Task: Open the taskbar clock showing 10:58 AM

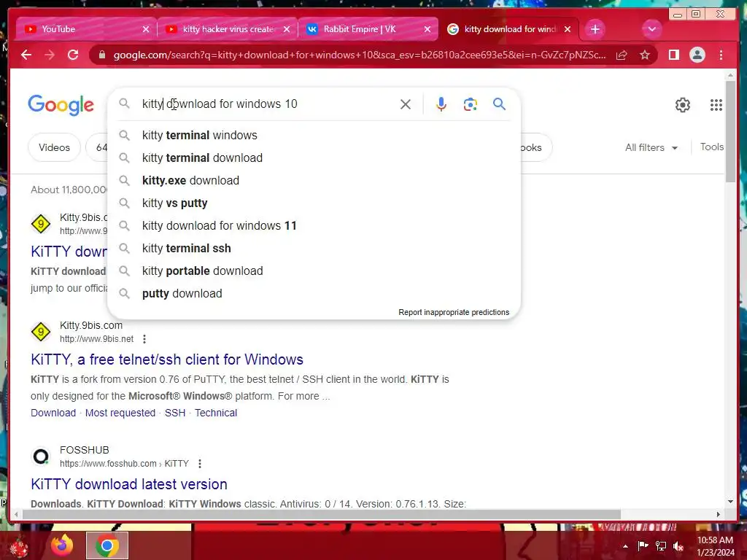Action: (x=715, y=546)
